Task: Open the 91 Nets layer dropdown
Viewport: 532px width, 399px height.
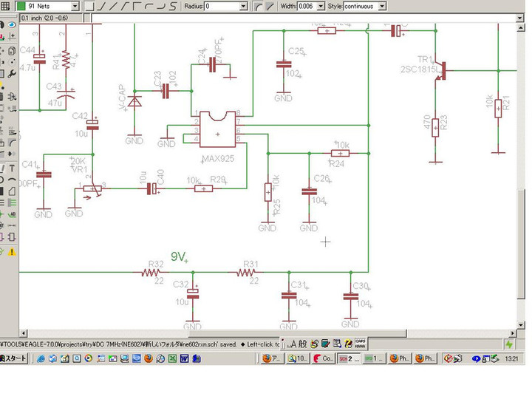Action: 75,6
